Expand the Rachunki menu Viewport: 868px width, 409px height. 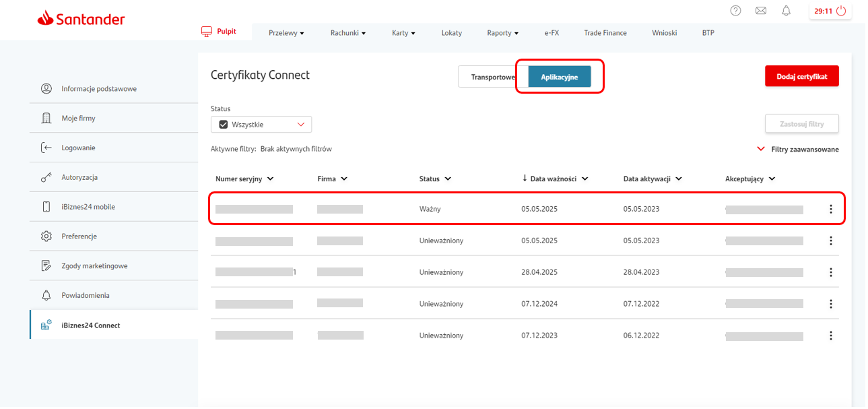(348, 33)
